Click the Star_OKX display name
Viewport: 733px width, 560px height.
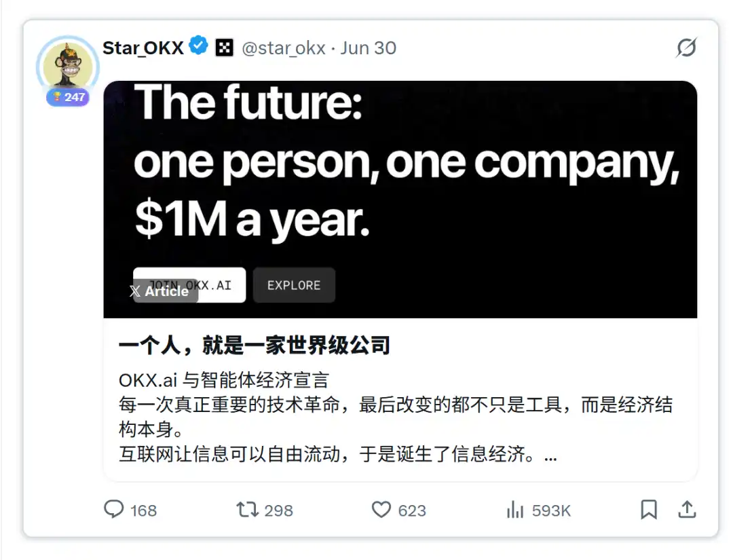pos(143,48)
